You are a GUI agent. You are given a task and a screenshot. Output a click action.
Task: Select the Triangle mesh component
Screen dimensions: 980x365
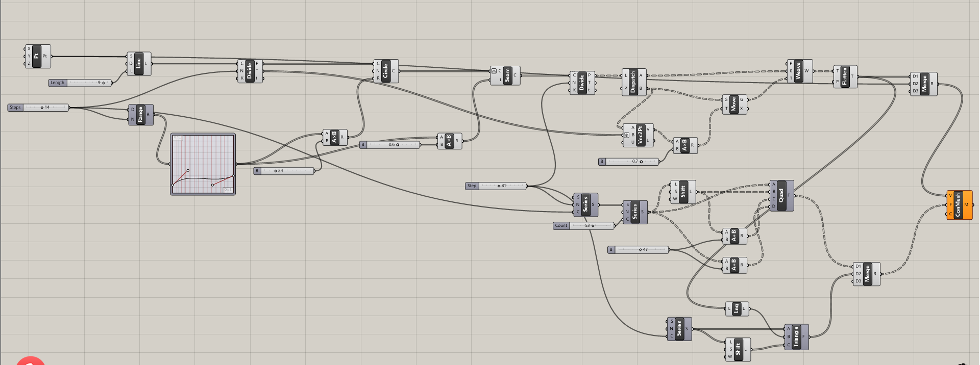pos(796,337)
